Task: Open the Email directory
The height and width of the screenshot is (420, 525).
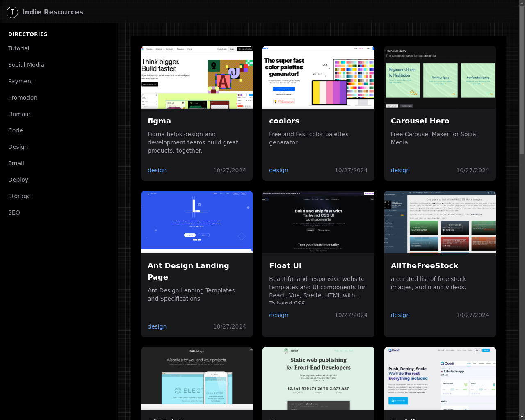Action: (16, 163)
